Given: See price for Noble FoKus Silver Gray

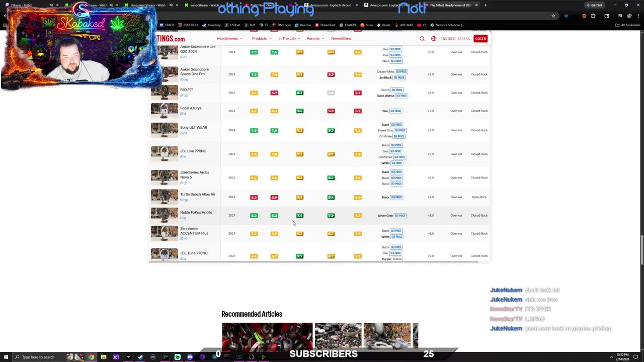Looking at the screenshot, I should [x=400, y=215].
